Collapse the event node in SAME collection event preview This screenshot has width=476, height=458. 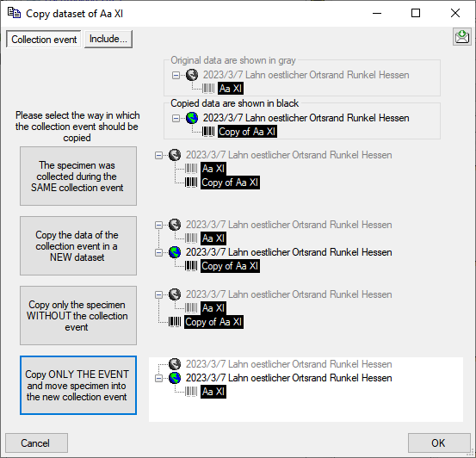pyautogui.click(x=158, y=156)
